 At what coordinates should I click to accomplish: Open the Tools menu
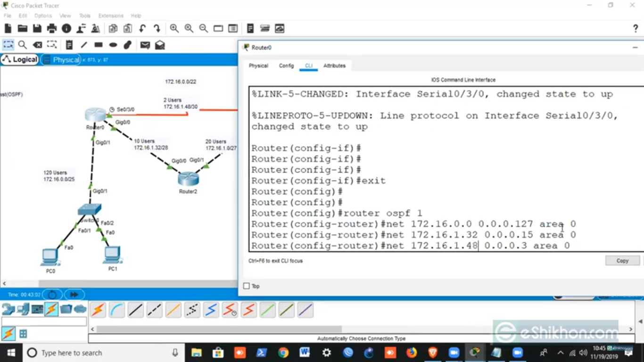[84, 16]
